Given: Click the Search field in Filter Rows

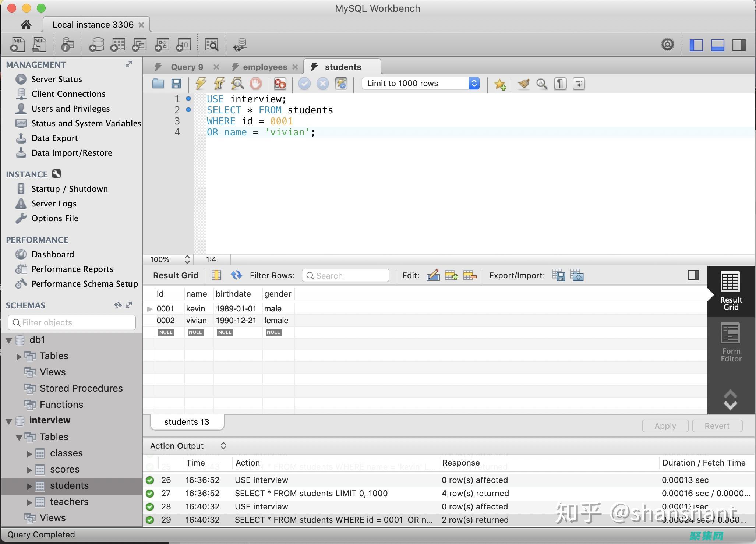Looking at the screenshot, I should pos(346,275).
